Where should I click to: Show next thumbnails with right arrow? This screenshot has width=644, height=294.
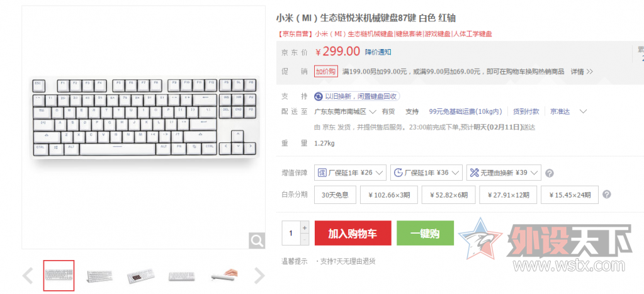(259, 276)
